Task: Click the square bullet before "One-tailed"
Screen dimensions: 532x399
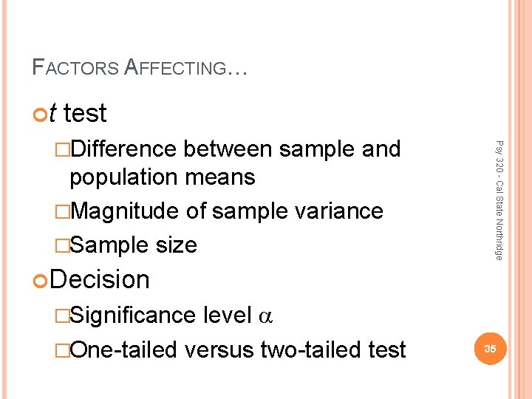Action: pos(62,349)
